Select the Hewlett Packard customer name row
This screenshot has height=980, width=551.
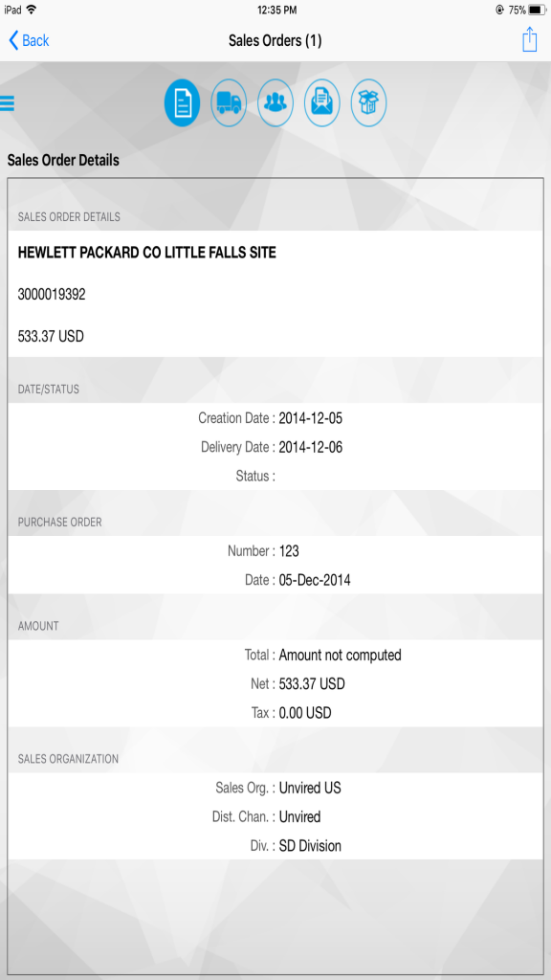275,253
